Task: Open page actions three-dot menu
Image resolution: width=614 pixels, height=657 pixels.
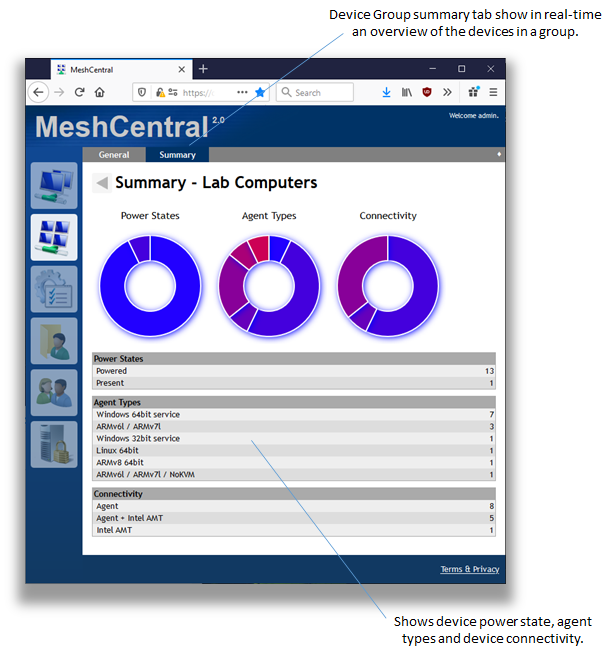Action: [x=242, y=92]
